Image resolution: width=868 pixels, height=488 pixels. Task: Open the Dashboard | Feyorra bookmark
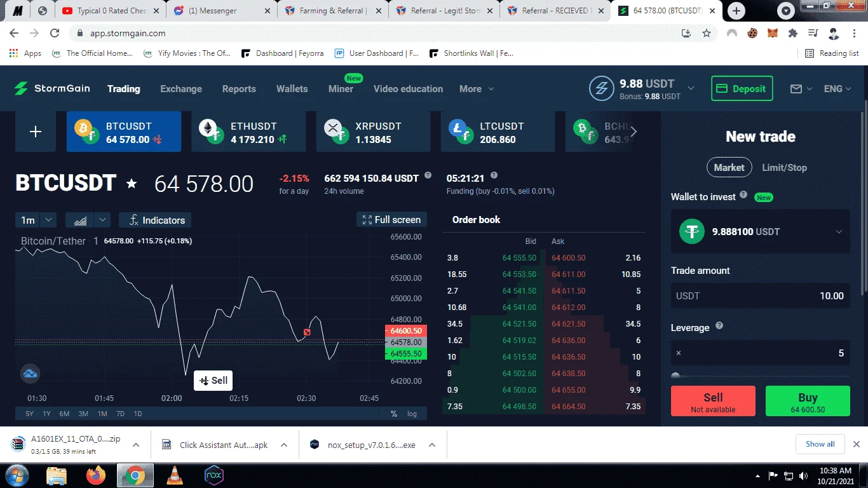pos(283,53)
